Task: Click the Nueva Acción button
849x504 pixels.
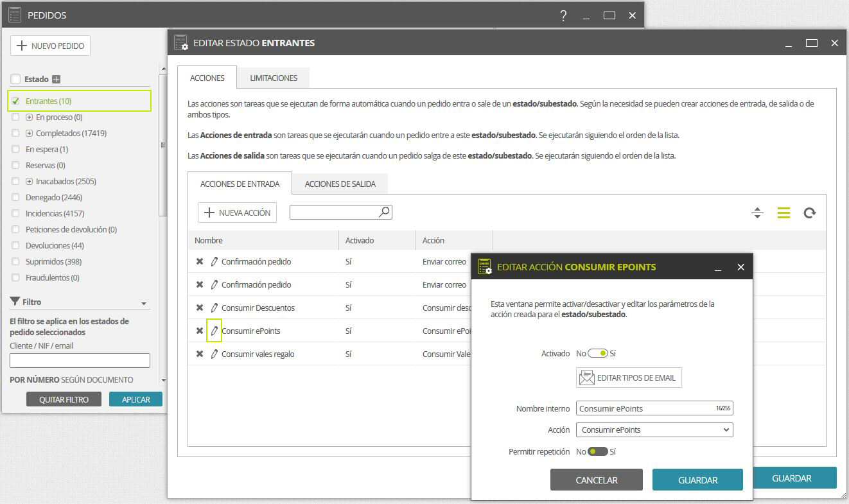Action: point(237,213)
